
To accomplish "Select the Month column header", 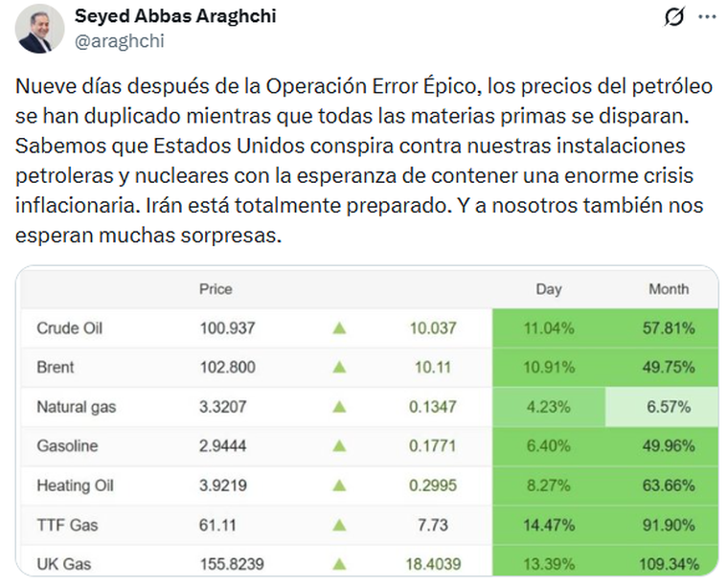I will click(x=669, y=288).
